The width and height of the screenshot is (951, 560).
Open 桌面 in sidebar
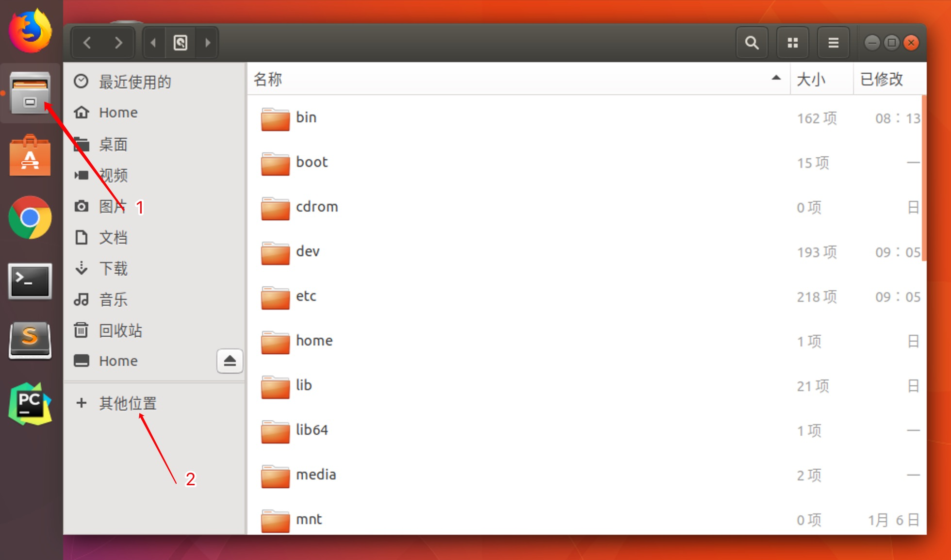(154, 144)
